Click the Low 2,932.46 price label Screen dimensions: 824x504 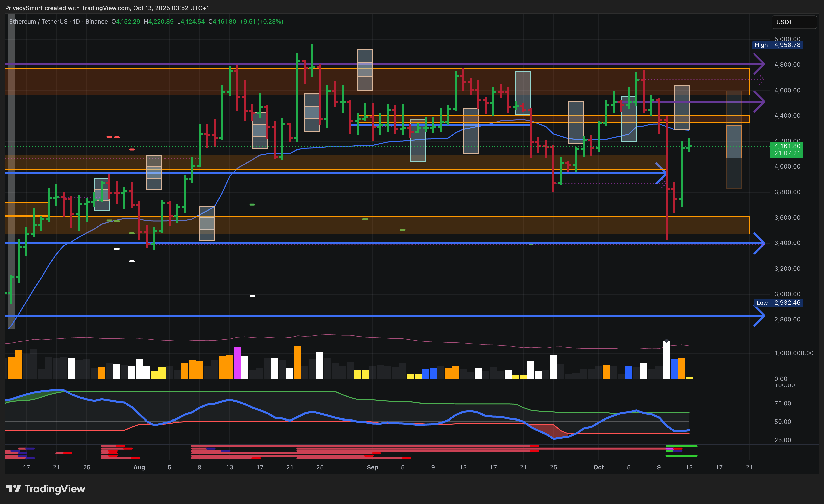[779, 303]
